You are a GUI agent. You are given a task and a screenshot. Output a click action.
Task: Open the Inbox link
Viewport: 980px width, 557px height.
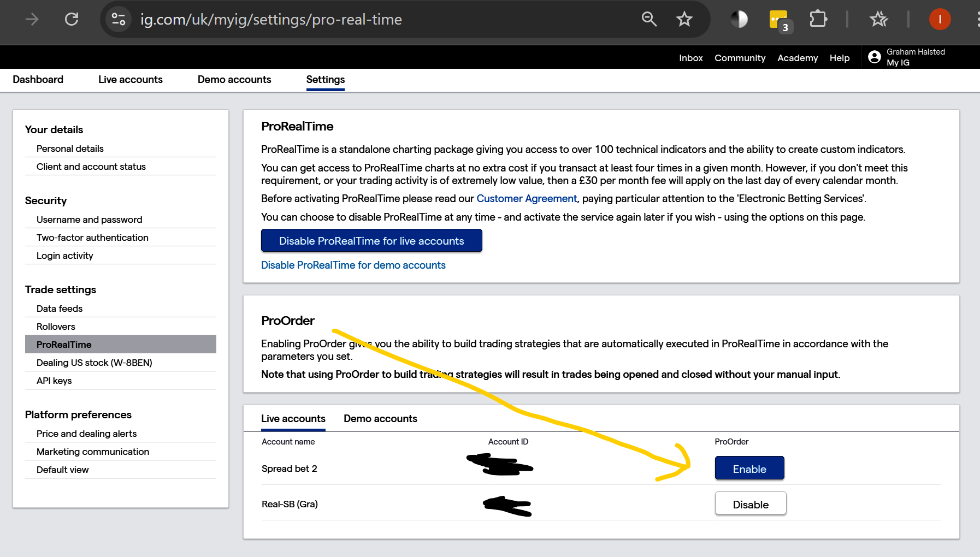[x=690, y=58]
